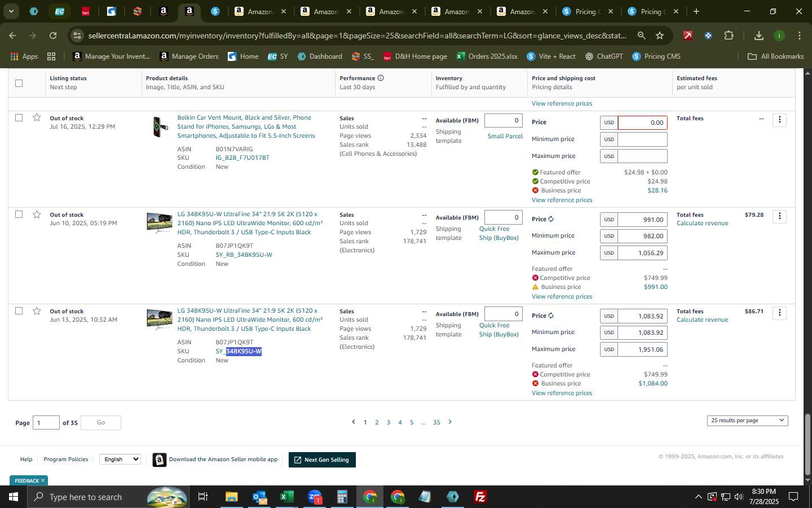Click Calculate revenue under $79.28 fees

(702, 223)
